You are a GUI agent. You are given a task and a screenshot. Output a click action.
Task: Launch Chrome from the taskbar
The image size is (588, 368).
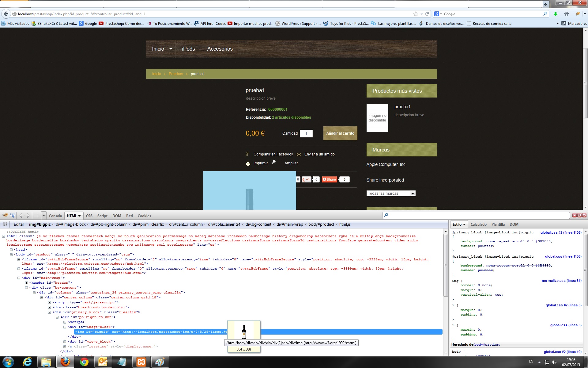(84, 362)
